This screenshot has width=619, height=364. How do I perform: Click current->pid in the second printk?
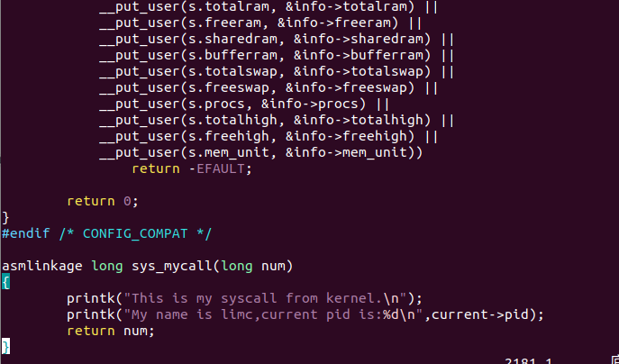[485, 314]
